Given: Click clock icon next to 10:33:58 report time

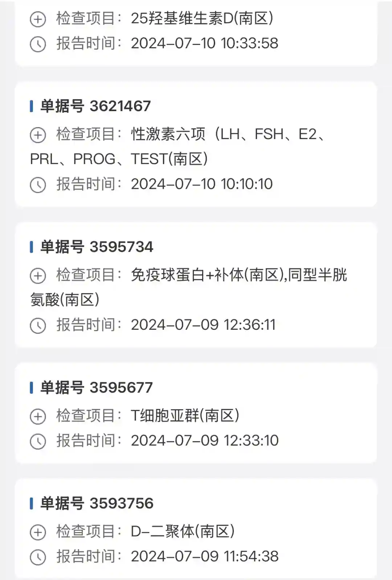Looking at the screenshot, I should tap(38, 44).
